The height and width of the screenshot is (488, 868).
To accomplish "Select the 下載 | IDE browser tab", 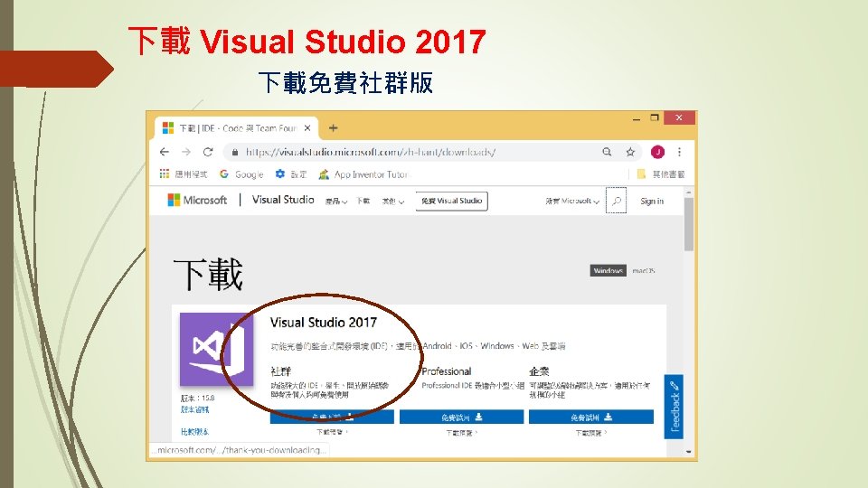I will (x=236, y=127).
